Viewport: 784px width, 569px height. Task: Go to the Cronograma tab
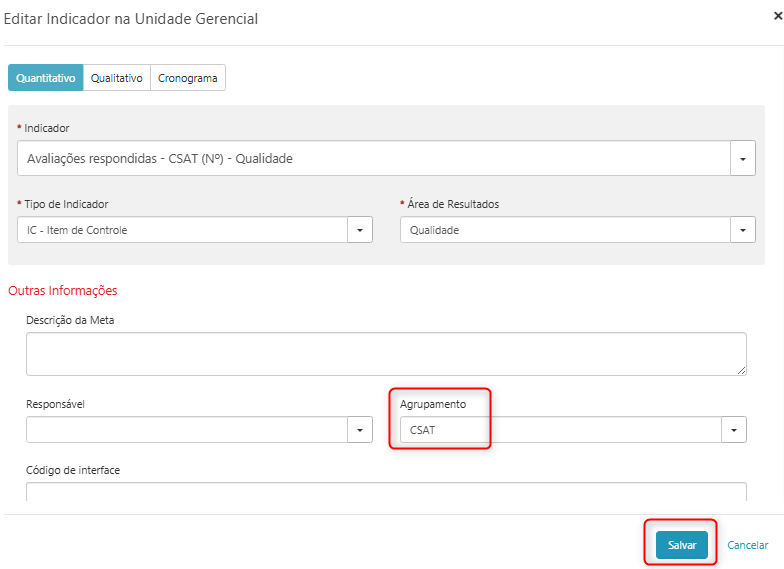pyautogui.click(x=187, y=78)
